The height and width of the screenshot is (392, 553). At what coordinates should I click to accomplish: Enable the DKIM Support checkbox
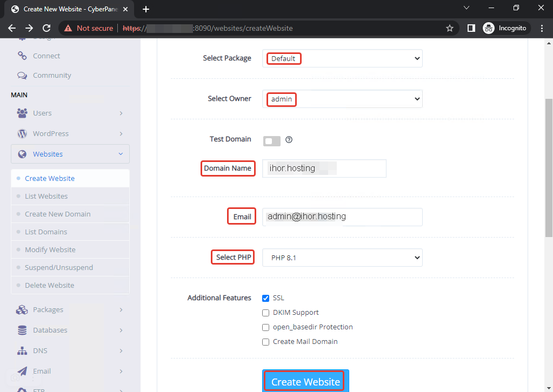[265, 313]
